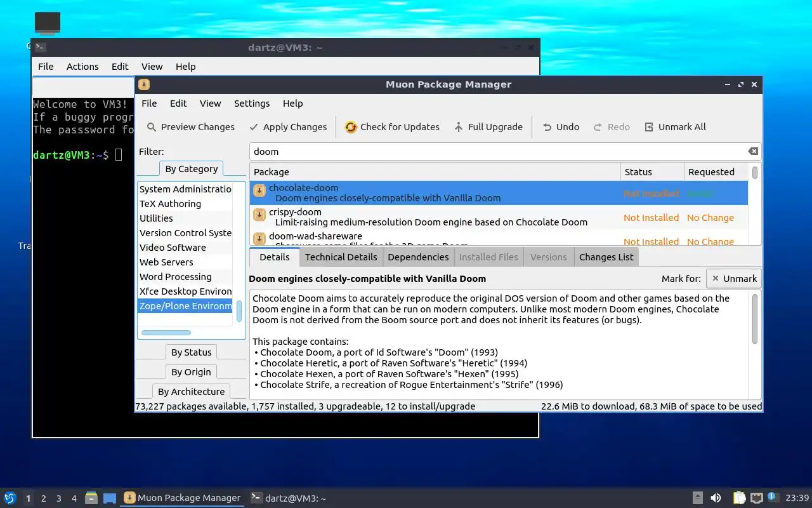
Task: Open the terminal Actions menu
Action: click(82, 67)
